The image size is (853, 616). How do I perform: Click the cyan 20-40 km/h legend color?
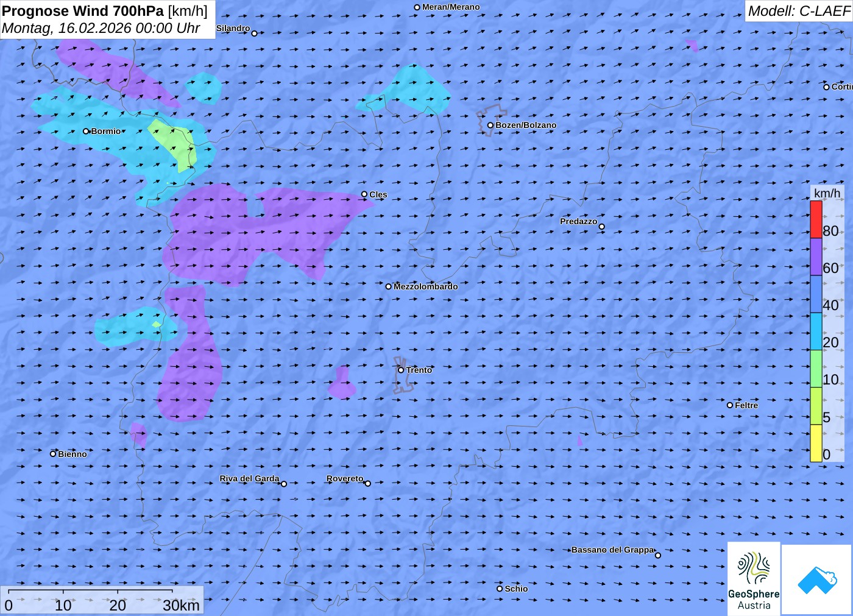point(816,331)
